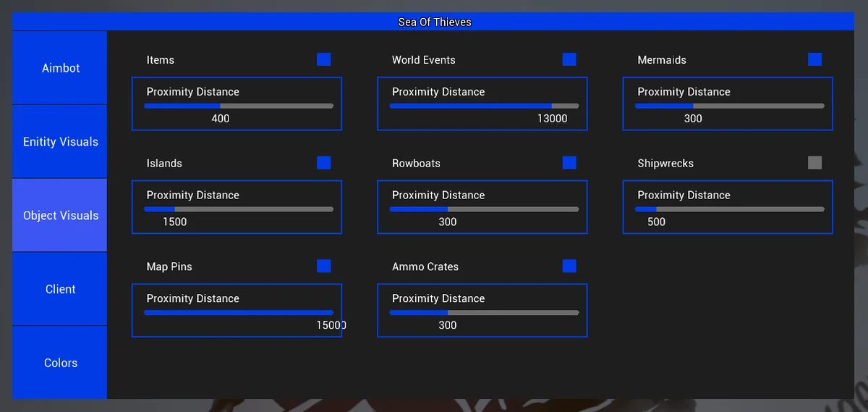This screenshot has height=412, width=868.
Task: Click the World Events value 13000
Action: tap(553, 118)
